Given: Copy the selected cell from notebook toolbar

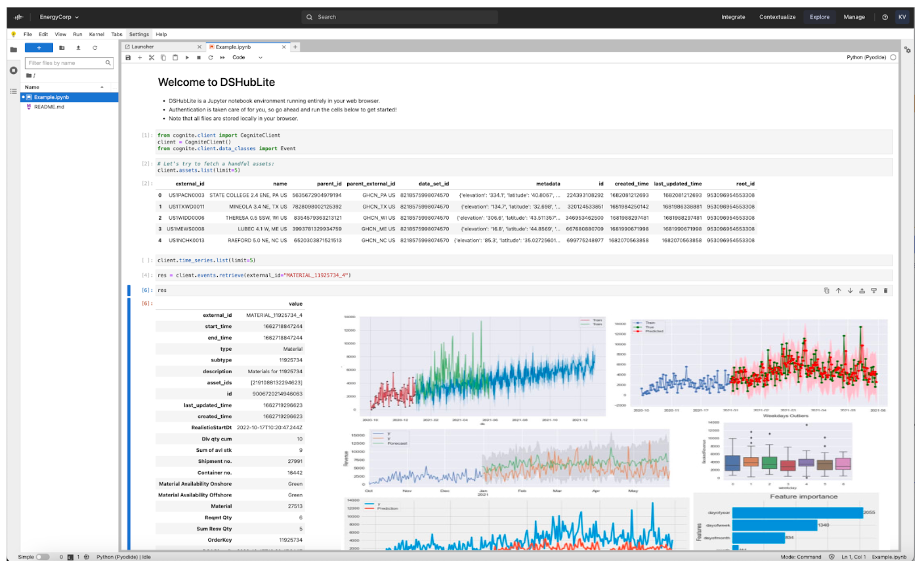Looking at the screenshot, I should point(163,58).
